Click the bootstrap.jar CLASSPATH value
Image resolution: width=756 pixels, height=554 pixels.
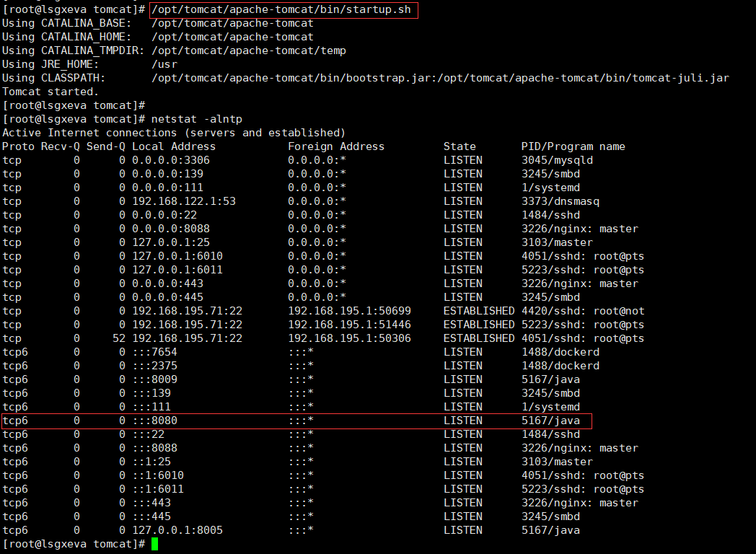coord(440,78)
